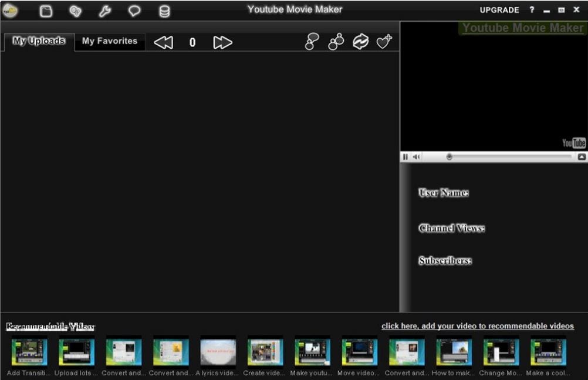The image size is (588, 380).
Task: Click the page number 0 indicator
Action: tap(192, 42)
